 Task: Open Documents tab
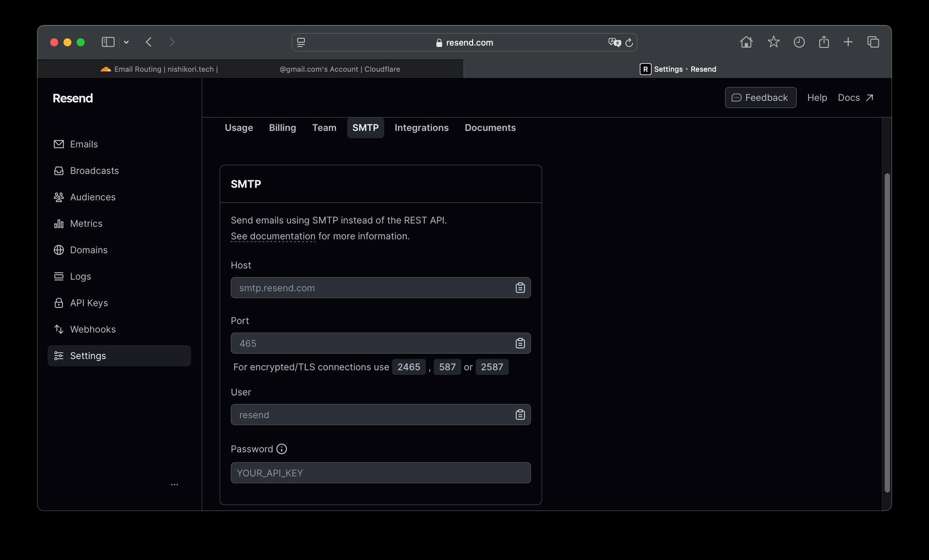[x=490, y=128]
